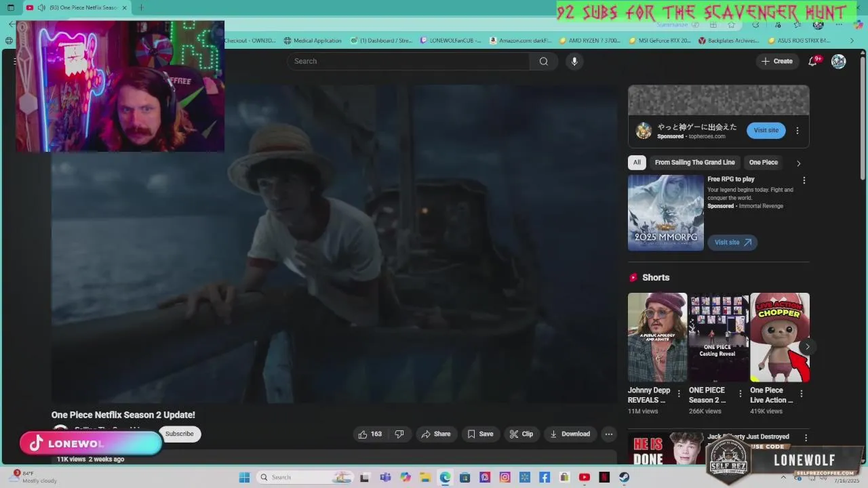This screenshot has height=488, width=868.
Task: Dislike the video with thumbs-down
Action: click(x=399, y=434)
